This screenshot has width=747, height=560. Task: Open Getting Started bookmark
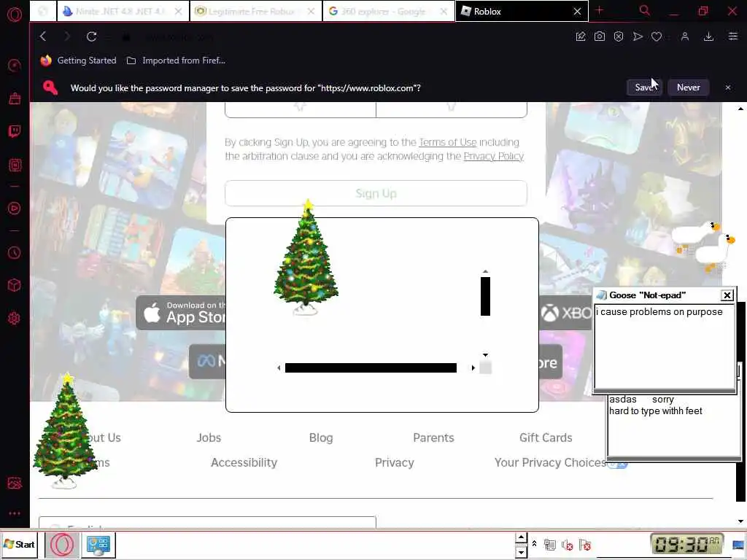click(x=79, y=61)
